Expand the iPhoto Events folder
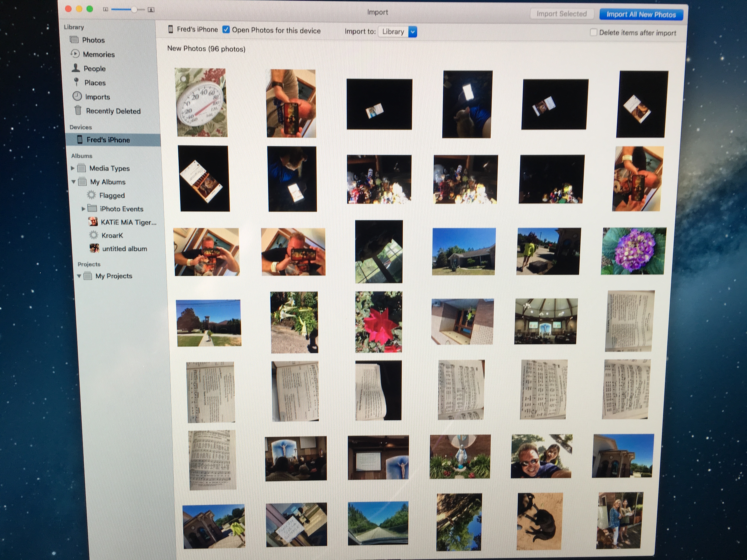Image resolution: width=747 pixels, height=560 pixels. [83, 209]
